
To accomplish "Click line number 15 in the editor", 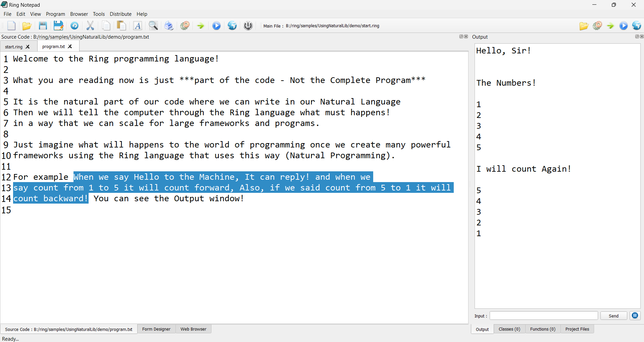I will click(6, 210).
